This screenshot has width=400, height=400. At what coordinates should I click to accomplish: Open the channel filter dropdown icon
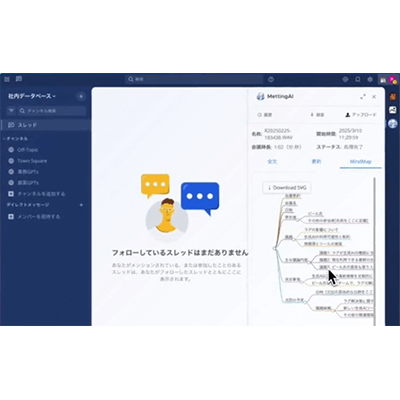[11, 111]
